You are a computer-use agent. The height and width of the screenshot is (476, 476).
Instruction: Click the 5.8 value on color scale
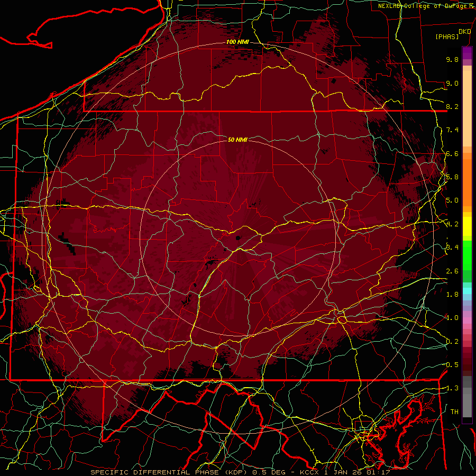click(452, 177)
